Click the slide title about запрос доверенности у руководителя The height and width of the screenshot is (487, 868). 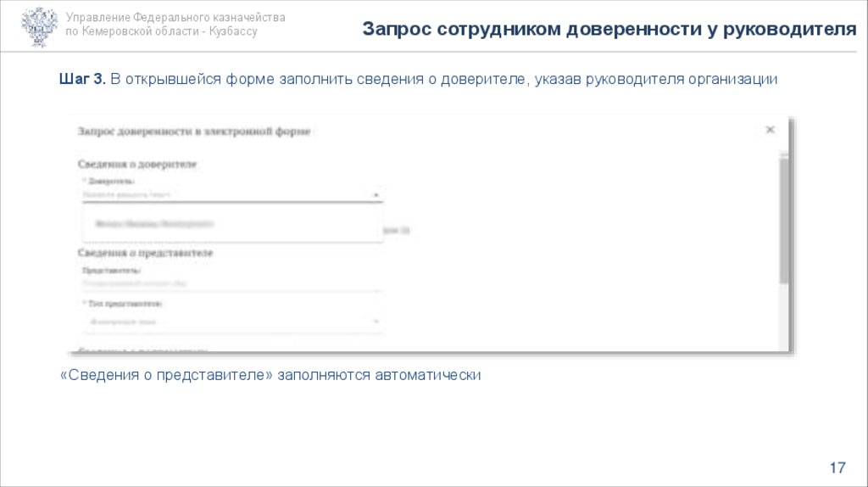[609, 30]
